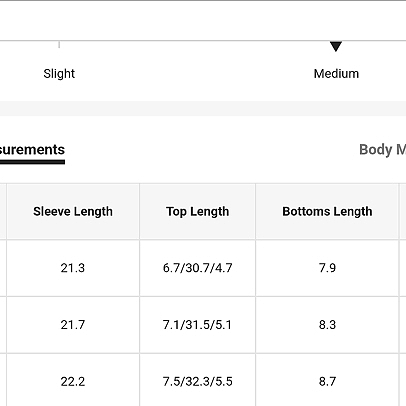This screenshot has width=406, height=406.
Task: Select the 7.9 bottoms length cell
Action: coord(327,268)
